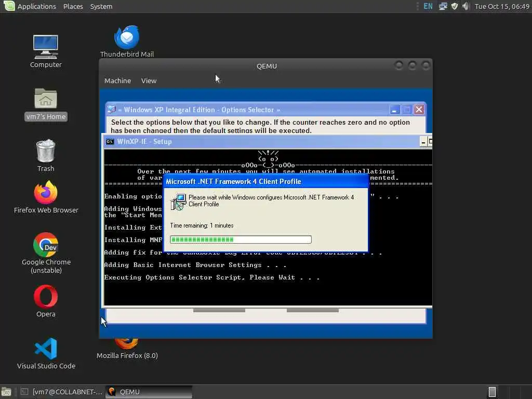The width and height of the screenshot is (532, 399).
Task: Launch Visual Studio Code desktop icon
Action: click(46, 349)
